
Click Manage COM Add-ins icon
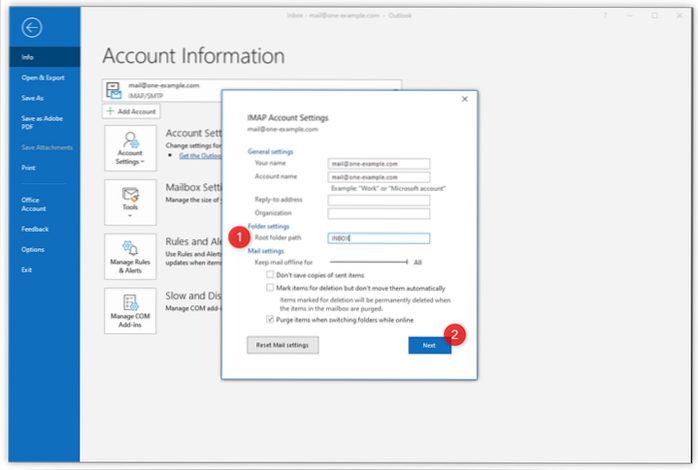tap(129, 310)
